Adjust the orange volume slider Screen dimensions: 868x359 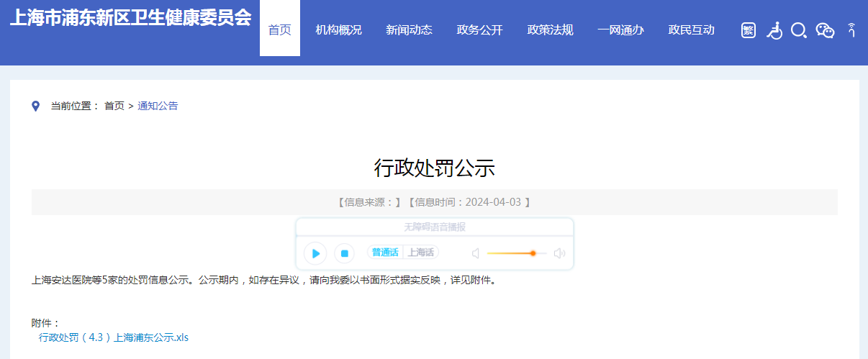click(533, 253)
